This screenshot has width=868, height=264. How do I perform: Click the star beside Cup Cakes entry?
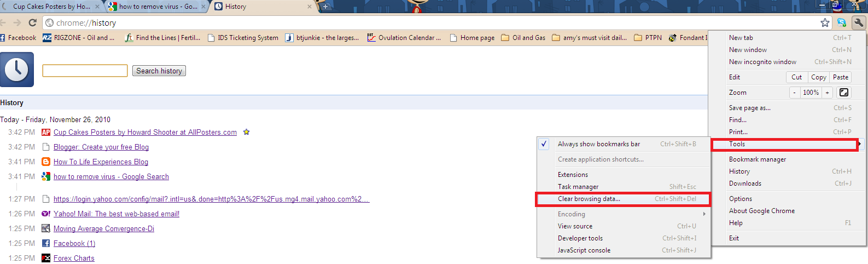point(246,132)
